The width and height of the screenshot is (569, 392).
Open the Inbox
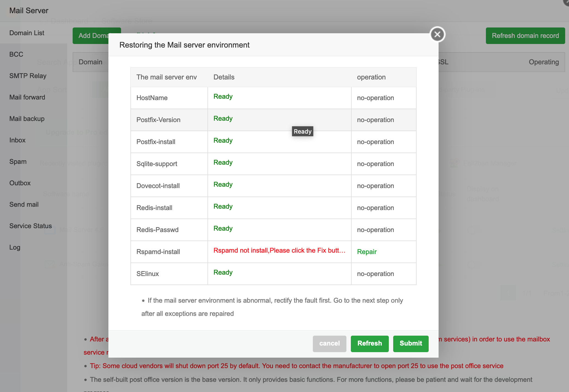[x=17, y=140]
